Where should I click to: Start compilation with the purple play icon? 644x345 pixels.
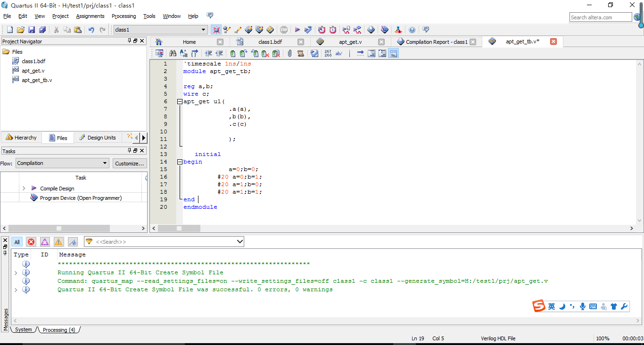[x=297, y=30]
